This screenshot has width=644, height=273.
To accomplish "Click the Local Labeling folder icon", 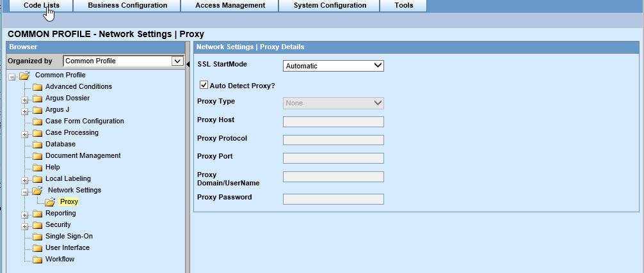I will pyautogui.click(x=37, y=179).
